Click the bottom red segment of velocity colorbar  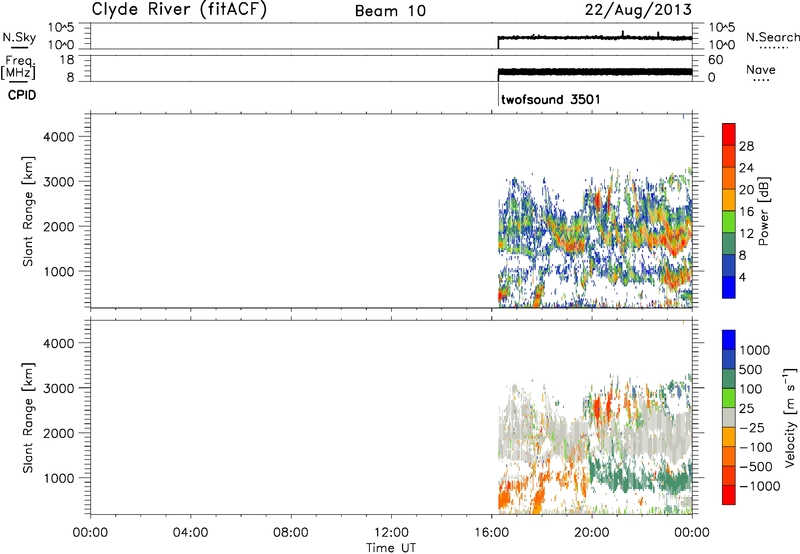point(729,495)
